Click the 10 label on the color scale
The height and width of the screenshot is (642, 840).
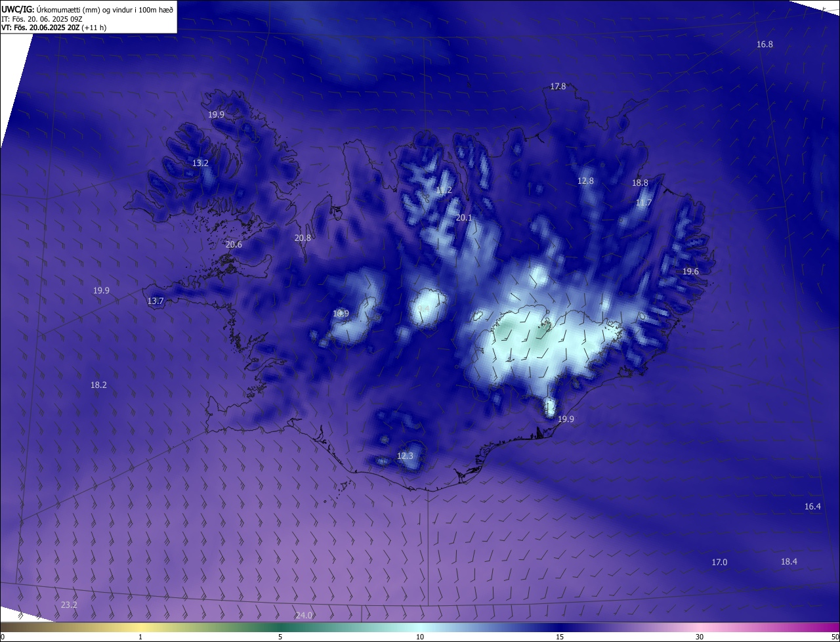[x=420, y=637]
